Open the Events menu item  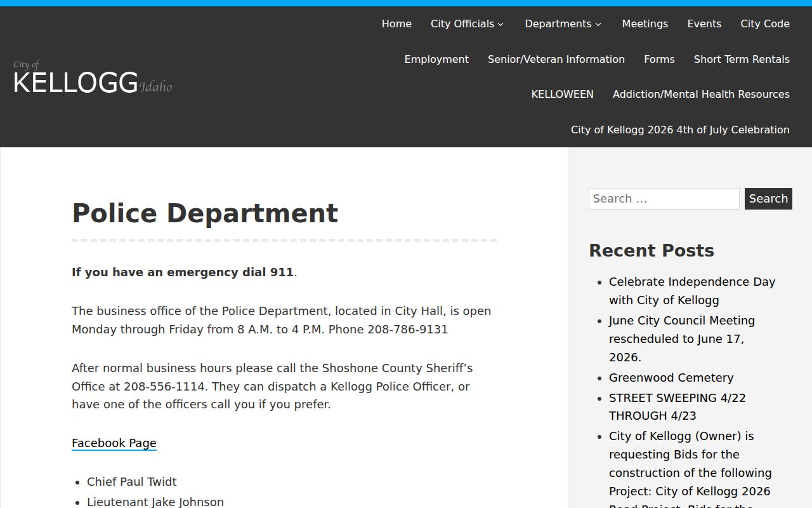coord(704,23)
